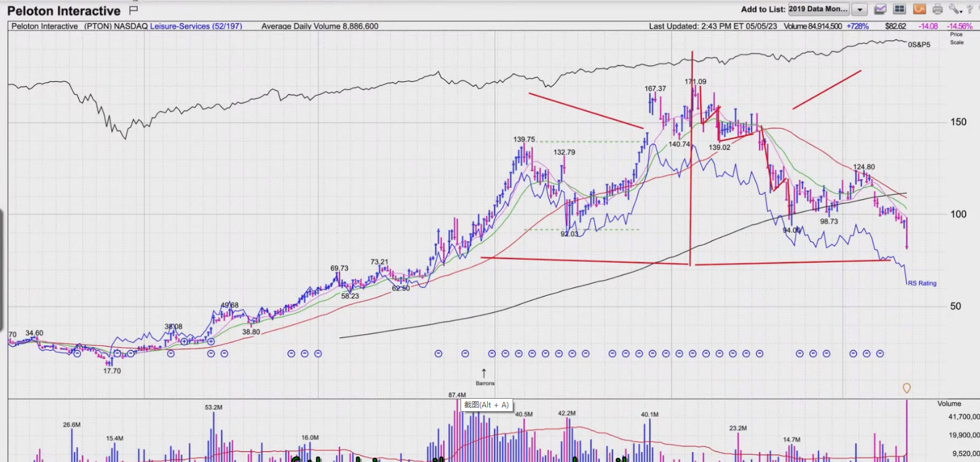Click the 69.73 price label
Screen dimensions: 980x462
tap(339, 269)
